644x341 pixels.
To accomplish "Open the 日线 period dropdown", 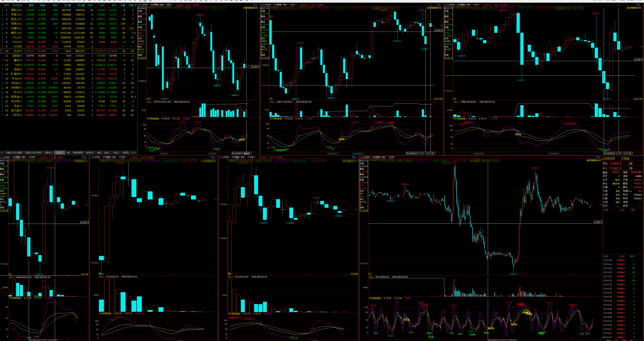I will (x=170, y=5).
